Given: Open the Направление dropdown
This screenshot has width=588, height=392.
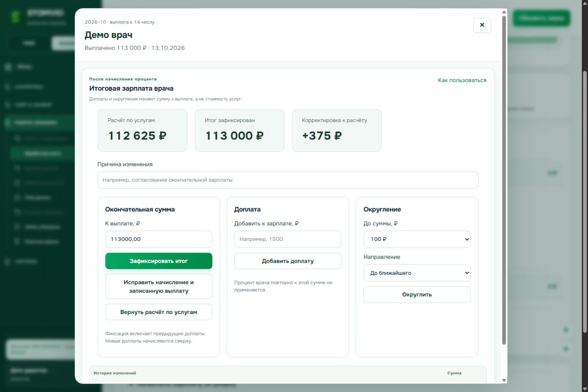Looking at the screenshot, I should [x=417, y=273].
